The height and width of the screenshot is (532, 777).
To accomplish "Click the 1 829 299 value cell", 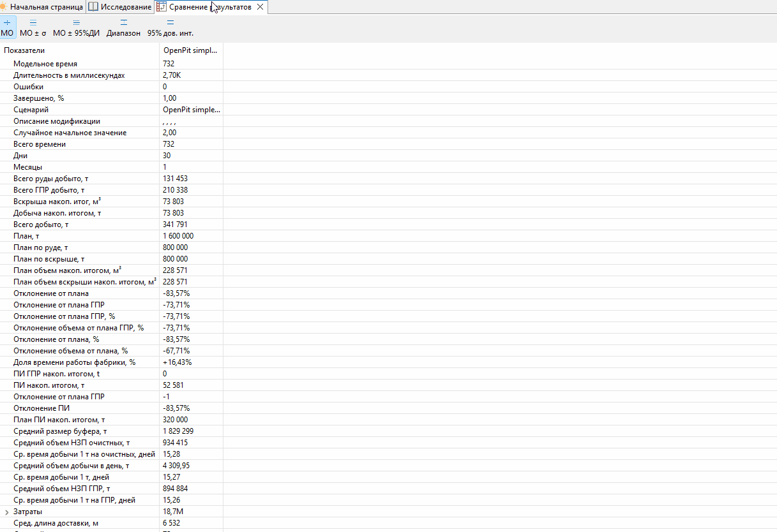I will tap(192, 431).
